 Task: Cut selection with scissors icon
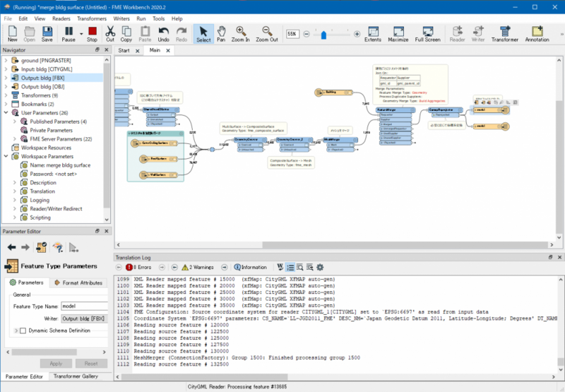[110, 34]
